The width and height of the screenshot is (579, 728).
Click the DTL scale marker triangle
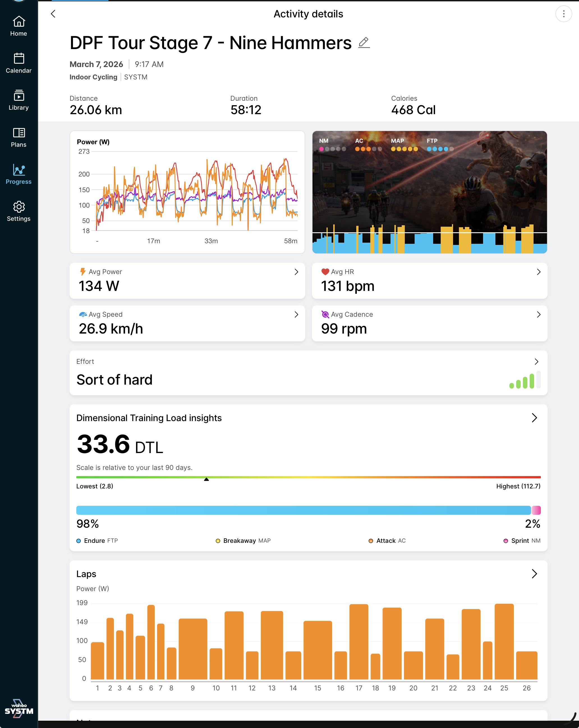(206, 479)
